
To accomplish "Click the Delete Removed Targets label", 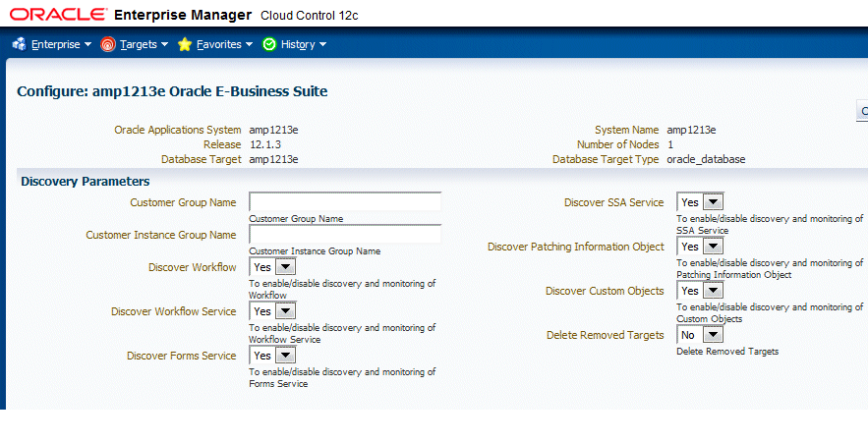I will 606,335.
